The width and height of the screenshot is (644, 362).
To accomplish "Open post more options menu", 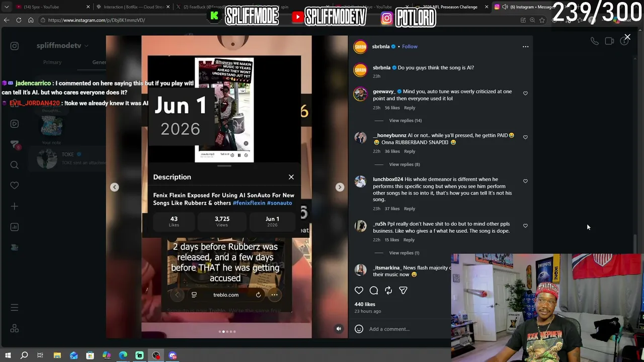I will point(525,47).
